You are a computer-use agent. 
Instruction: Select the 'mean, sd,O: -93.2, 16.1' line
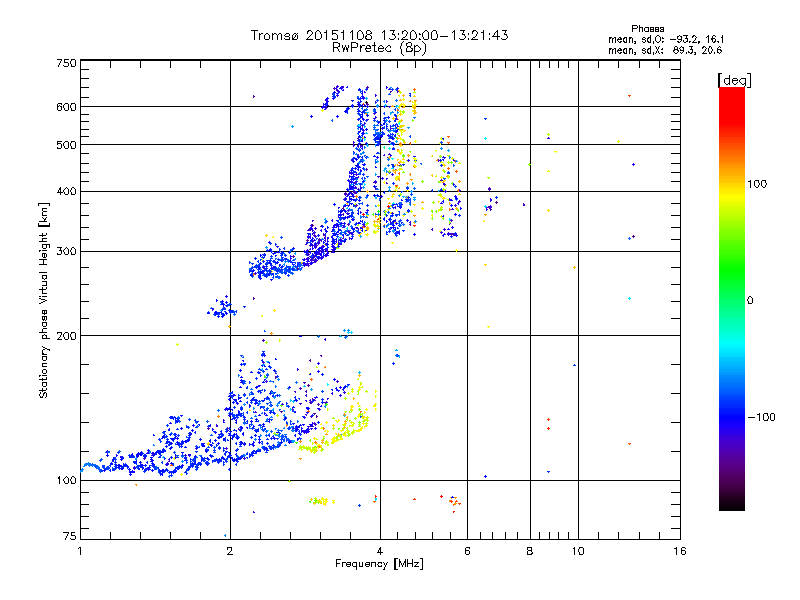click(666, 39)
